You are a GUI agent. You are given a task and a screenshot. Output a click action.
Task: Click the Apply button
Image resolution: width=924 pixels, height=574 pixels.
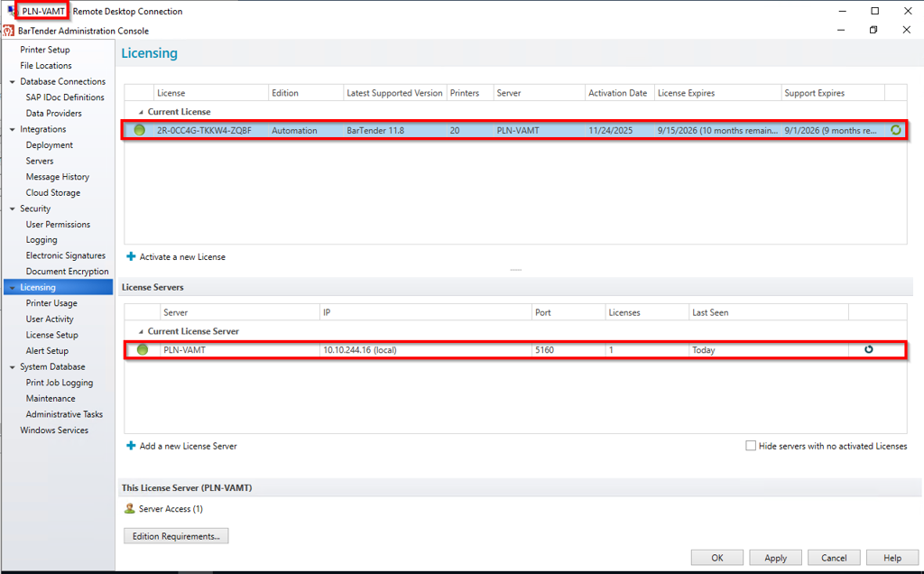pos(775,558)
